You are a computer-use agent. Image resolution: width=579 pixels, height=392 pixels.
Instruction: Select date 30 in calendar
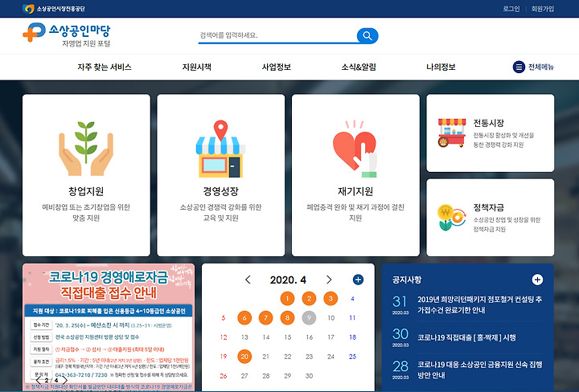coord(309,376)
